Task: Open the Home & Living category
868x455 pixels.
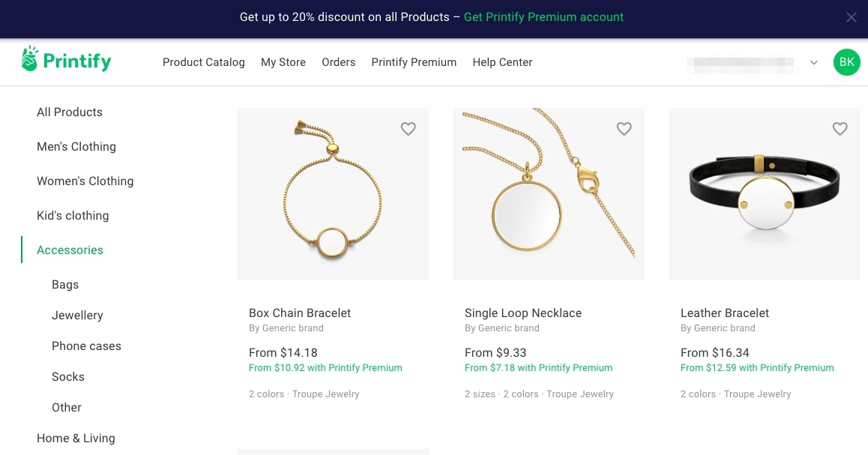Action: point(76,438)
